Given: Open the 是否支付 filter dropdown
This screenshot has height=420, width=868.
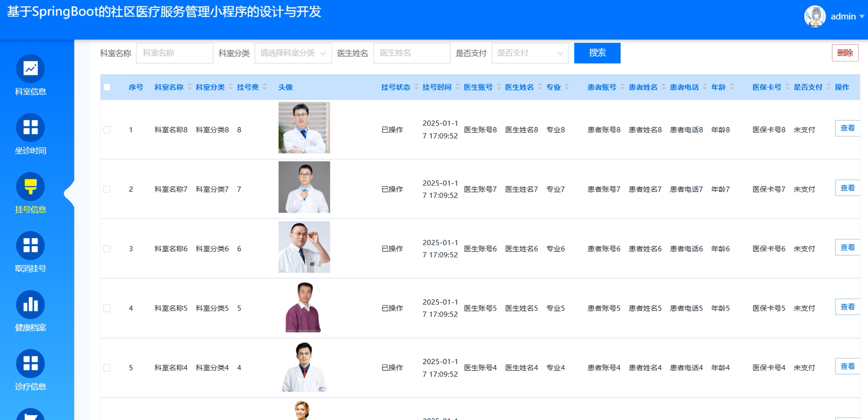Looking at the screenshot, I should pyautogui.click(x=530, y=53).
